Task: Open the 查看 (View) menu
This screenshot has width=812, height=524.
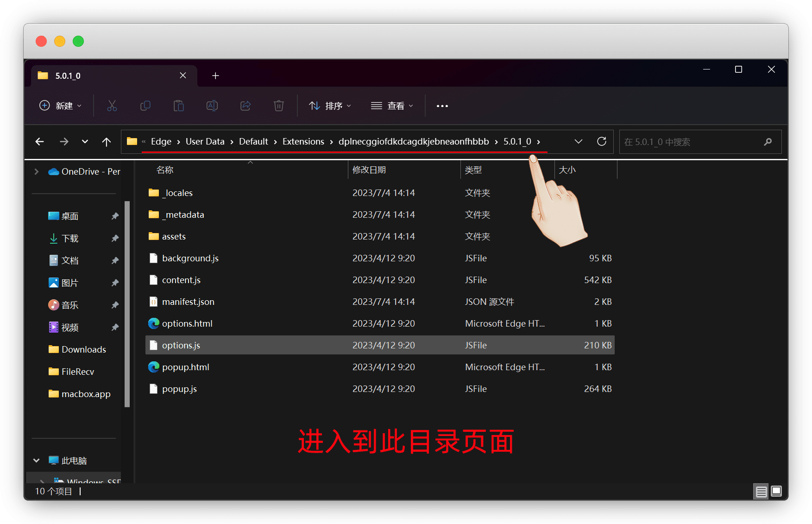Action: (x=392, y=106)
